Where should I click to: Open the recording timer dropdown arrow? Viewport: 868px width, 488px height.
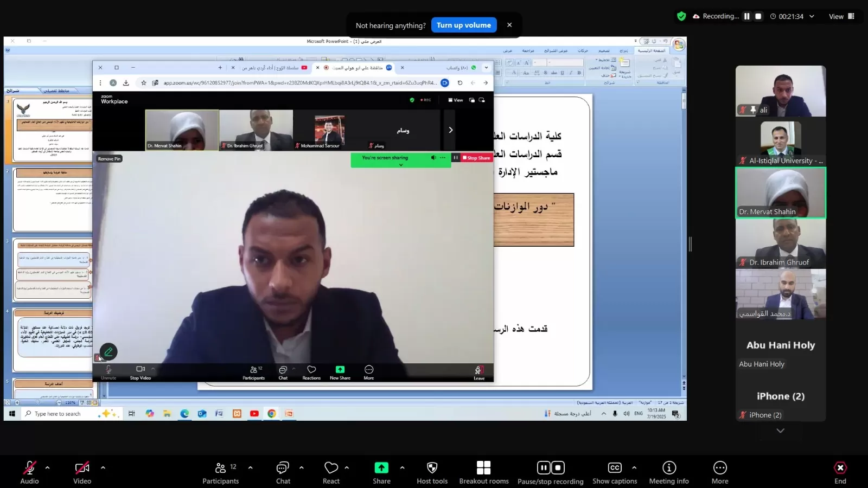(812, 16)
